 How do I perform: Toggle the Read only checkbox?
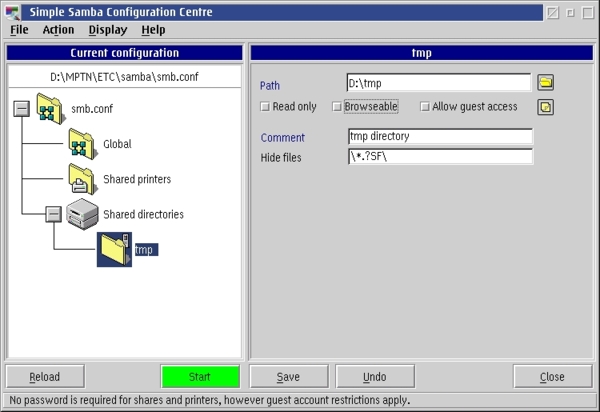[265, 107]
